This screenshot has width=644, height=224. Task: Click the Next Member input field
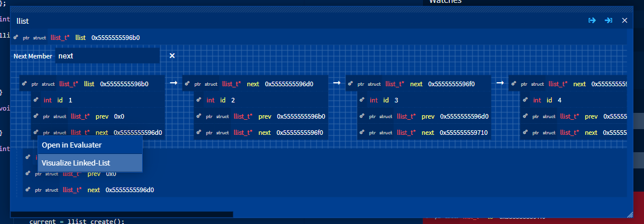click(107, 56)
